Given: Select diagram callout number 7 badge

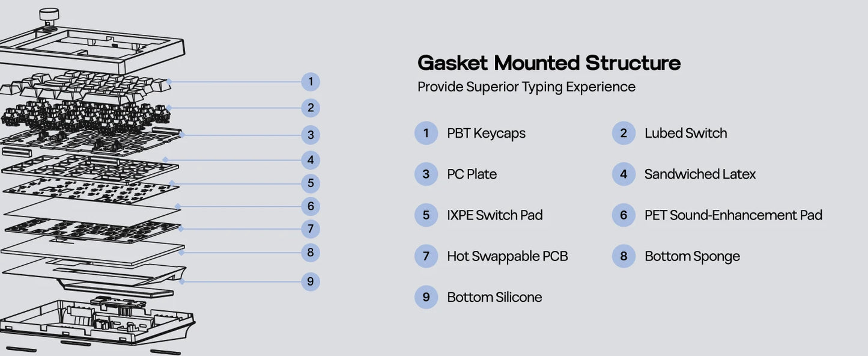Looking at the screenshot, I should coord(310,229).
